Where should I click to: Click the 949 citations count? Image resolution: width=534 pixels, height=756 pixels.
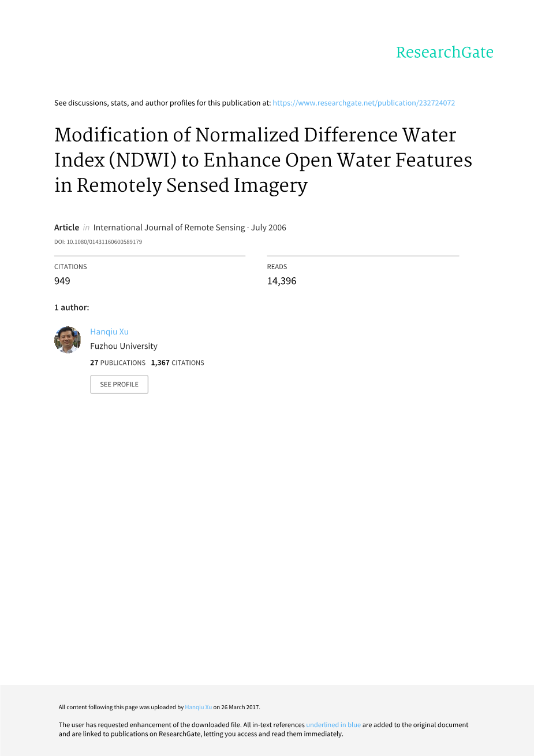[x=62, y=281]
